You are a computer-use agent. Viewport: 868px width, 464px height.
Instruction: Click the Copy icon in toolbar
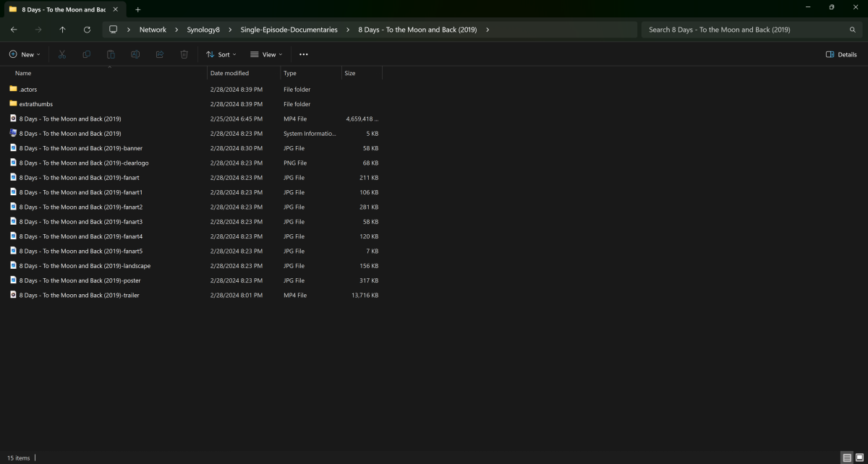click(x=87, y=54)
